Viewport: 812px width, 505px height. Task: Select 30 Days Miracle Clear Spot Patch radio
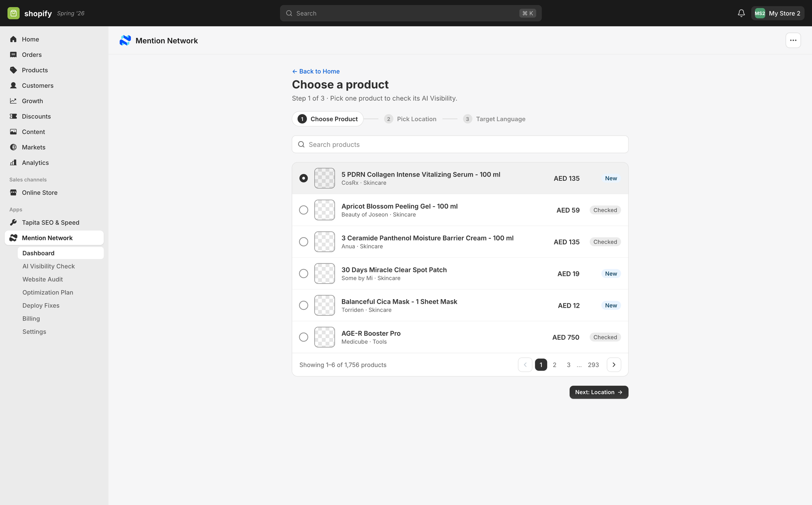coord(304,274)
